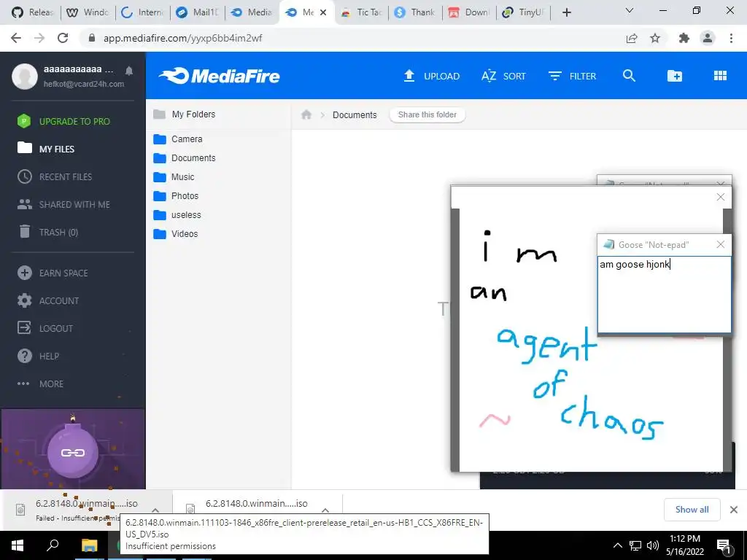747x560 pixels.
Task: Click the MediaFire search magnifier icon
Action: click(629, 76)
